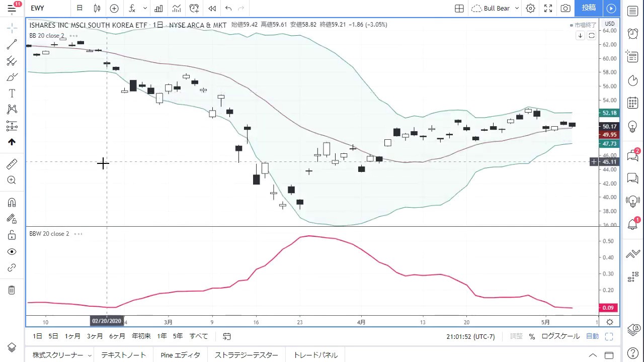The height and width of the screenshot is (362, 644).
Task: Toggle 自動 auto scale
Action: [593, 336]
